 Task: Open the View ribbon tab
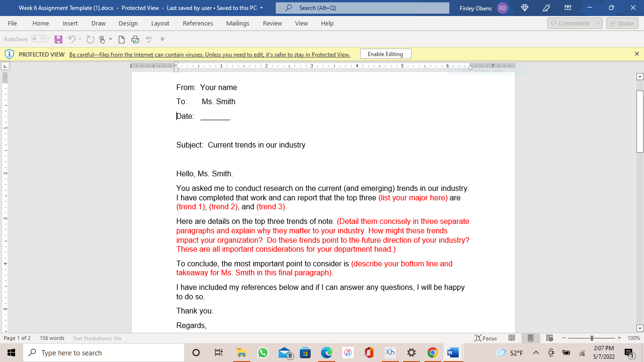coord(301,23)
